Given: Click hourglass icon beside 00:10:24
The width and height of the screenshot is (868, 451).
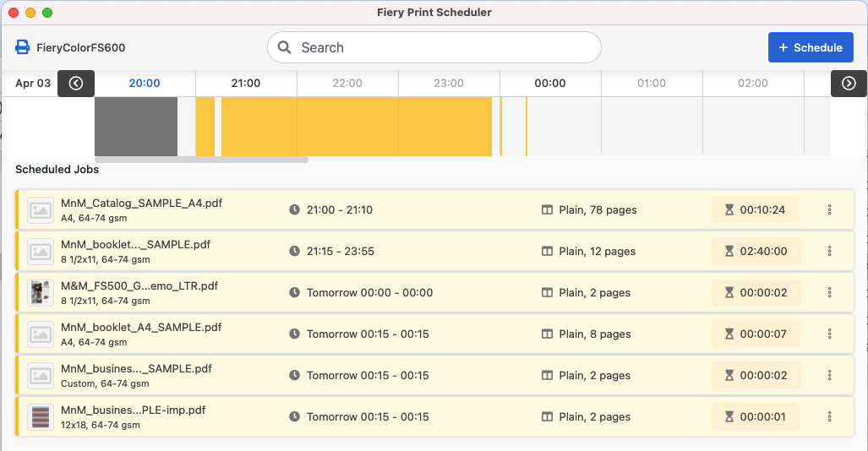Looking at the screenshot, I should (x=729, y=209).
